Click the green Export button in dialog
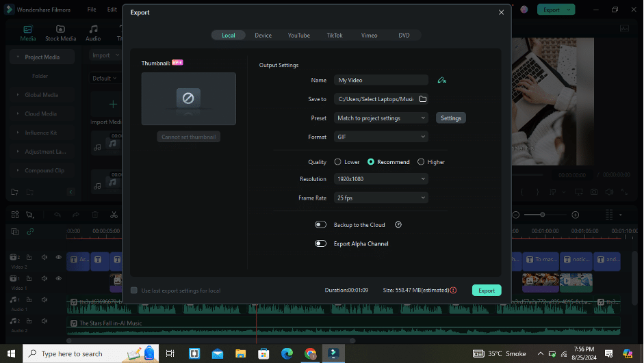The height and width of the screenshot is (363, 644). click(x=487, y=291)
